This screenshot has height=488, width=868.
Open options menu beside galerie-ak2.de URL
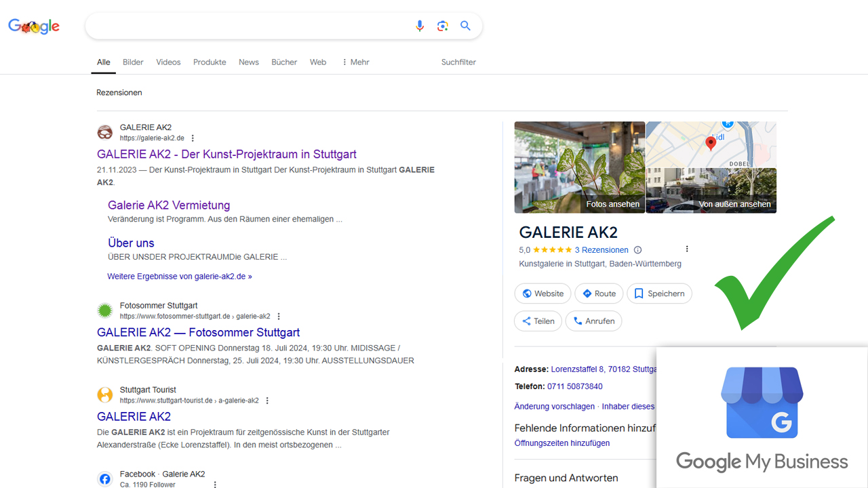tap(193, 138)
